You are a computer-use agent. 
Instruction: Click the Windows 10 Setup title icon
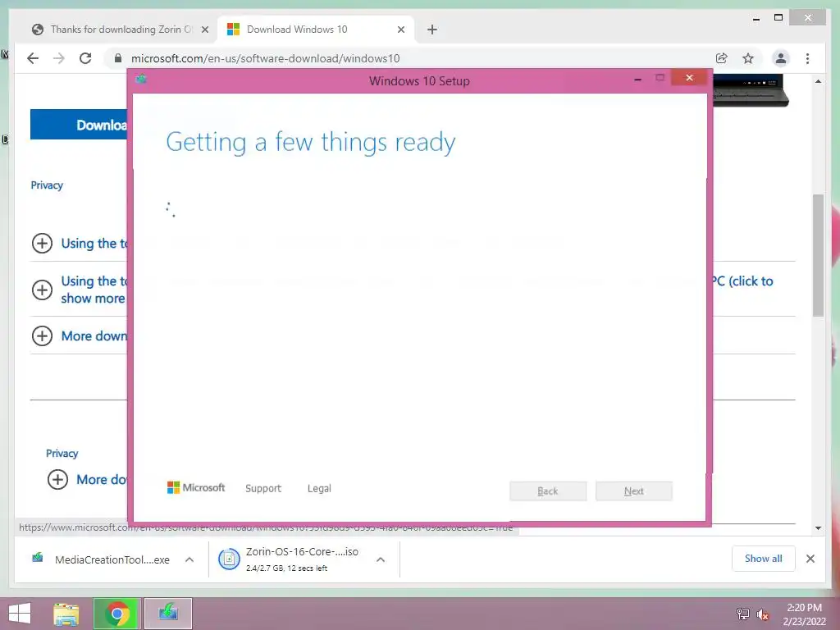point(141,80)
